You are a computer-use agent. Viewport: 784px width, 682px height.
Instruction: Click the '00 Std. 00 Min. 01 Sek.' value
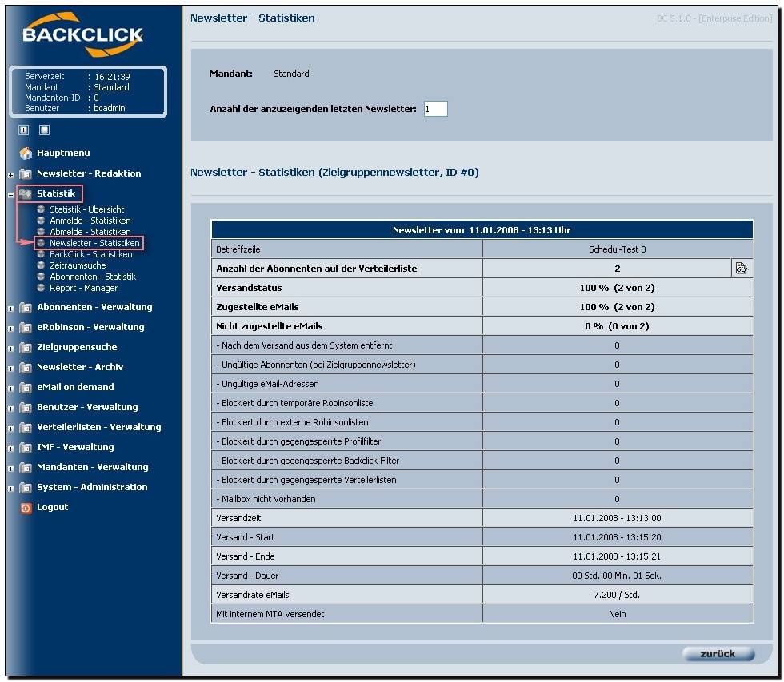[617, 576]
